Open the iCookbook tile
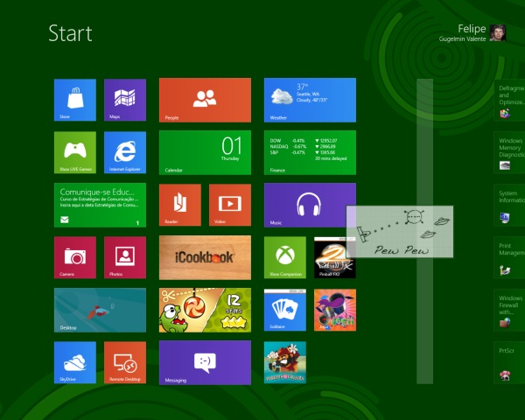The image size is (525, 420). click(x=205, y=257)
